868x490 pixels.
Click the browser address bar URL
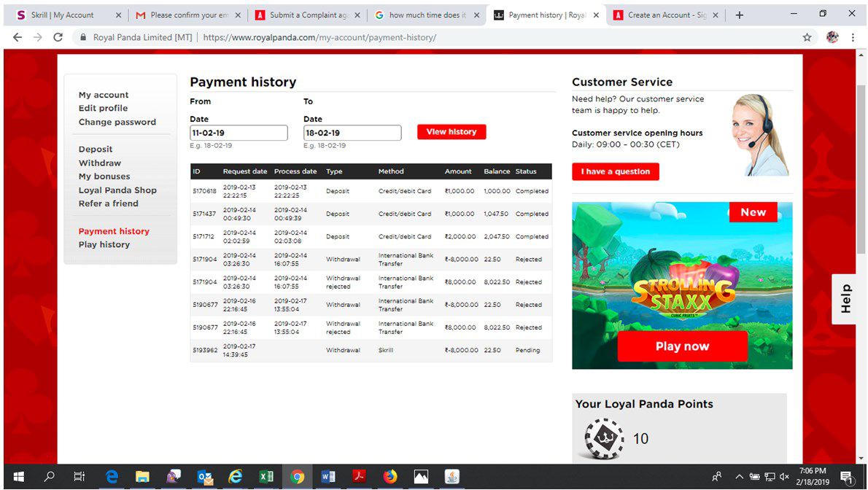[319, 37]
